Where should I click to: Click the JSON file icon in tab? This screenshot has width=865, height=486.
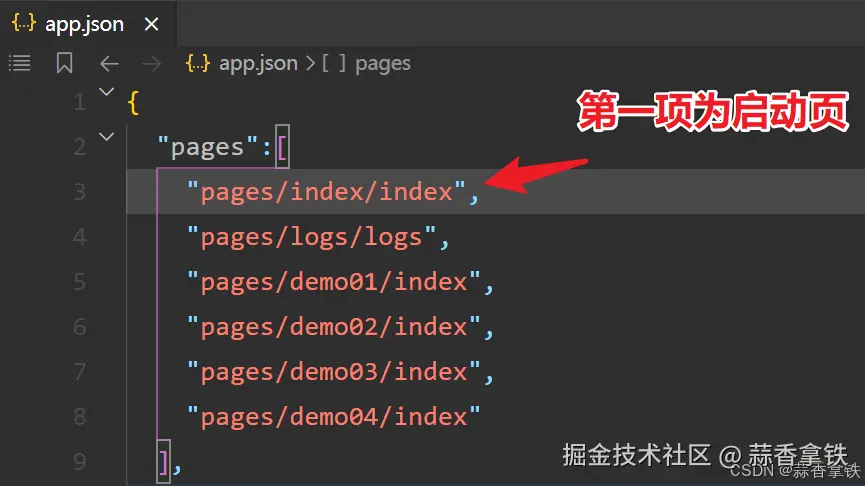(x=24, y=23)
